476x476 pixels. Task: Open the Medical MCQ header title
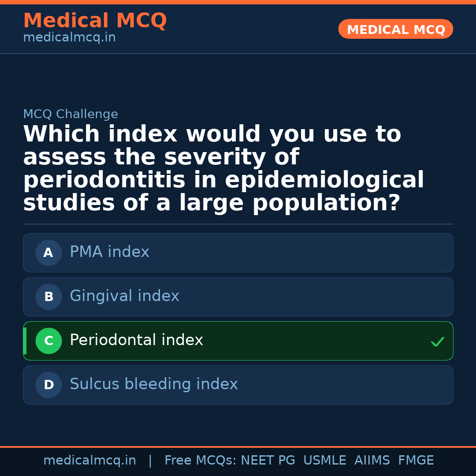point(95,21)
